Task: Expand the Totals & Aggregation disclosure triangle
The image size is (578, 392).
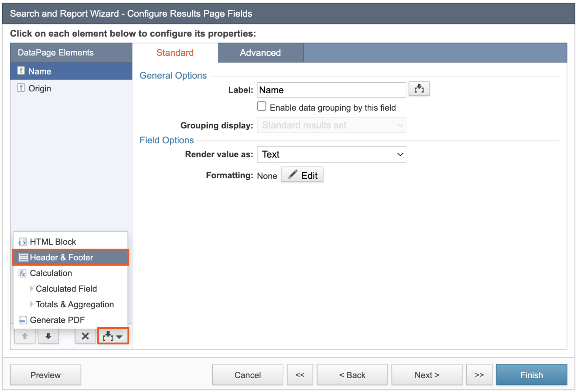Action: point(32,304)
